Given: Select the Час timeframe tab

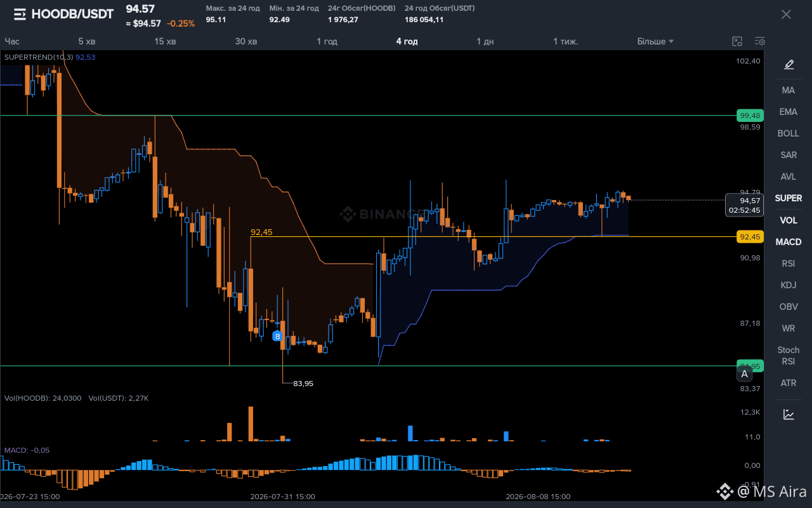Looking at the screenshot, I should pyautogui.click(x=12, y=41).
